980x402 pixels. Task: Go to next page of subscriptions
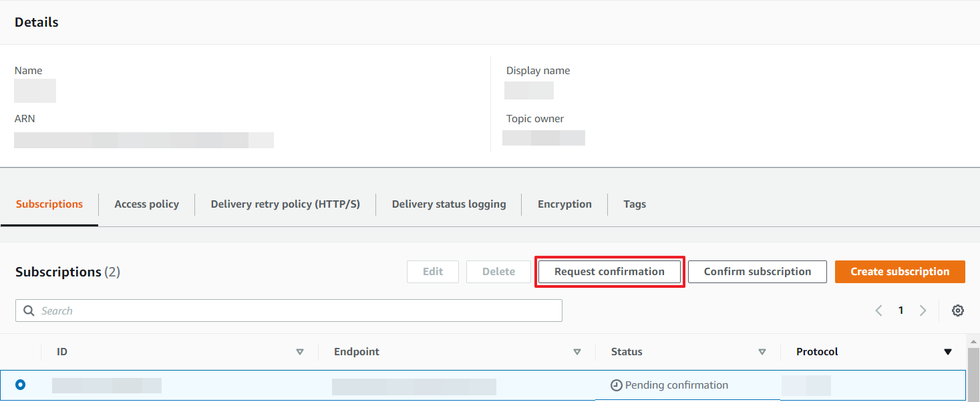pyautogui.click(x=923, y=311)
